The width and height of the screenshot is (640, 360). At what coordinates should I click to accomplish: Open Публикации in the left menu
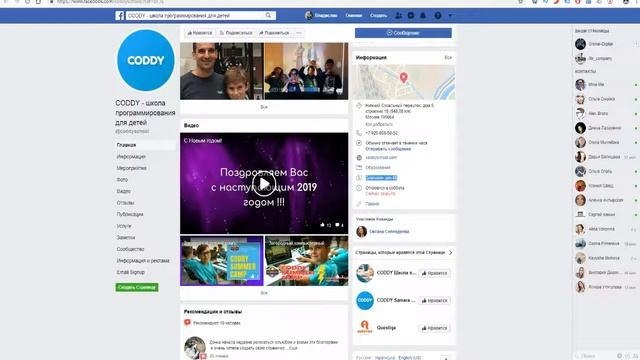[130, 214]
